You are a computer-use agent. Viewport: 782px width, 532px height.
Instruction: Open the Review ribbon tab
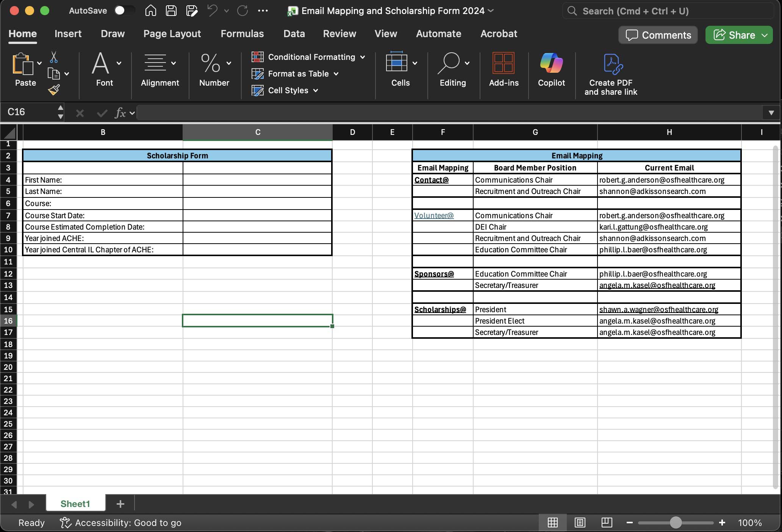pos(339,34)
